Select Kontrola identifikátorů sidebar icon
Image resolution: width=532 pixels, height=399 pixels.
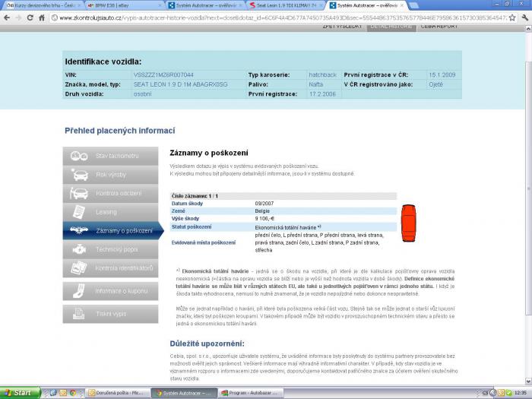[78, 268]
